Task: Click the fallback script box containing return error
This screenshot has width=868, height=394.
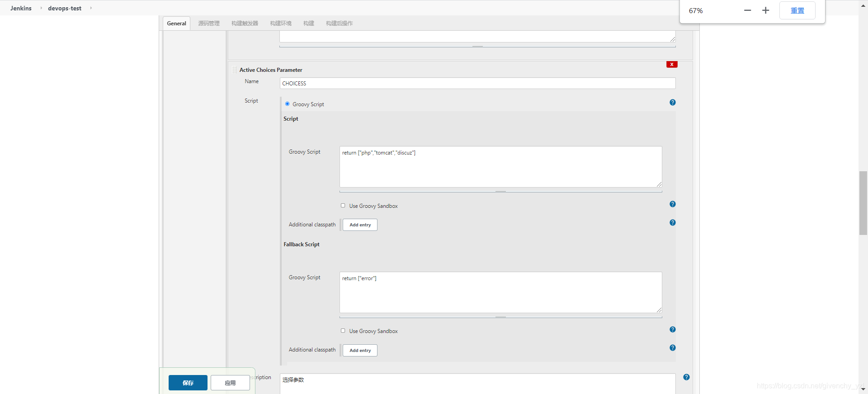Action: pos(500,292)
